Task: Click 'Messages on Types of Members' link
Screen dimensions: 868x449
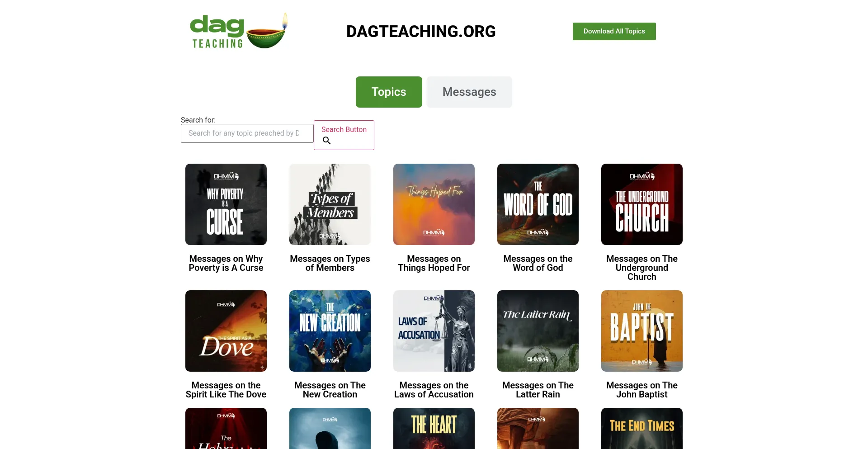Action: [x=330, y=263]
